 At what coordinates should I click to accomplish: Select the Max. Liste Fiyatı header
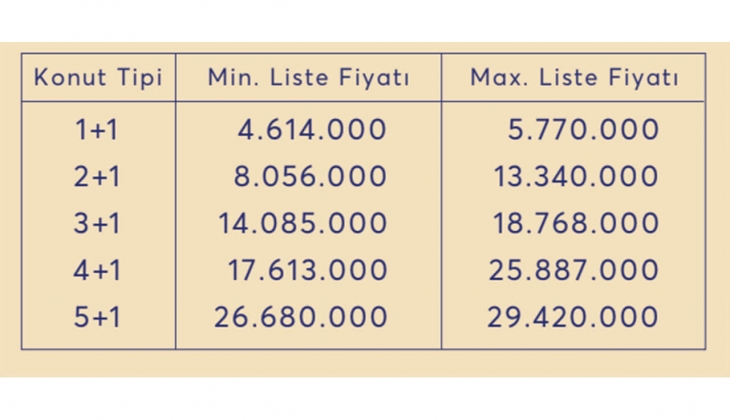574,79
